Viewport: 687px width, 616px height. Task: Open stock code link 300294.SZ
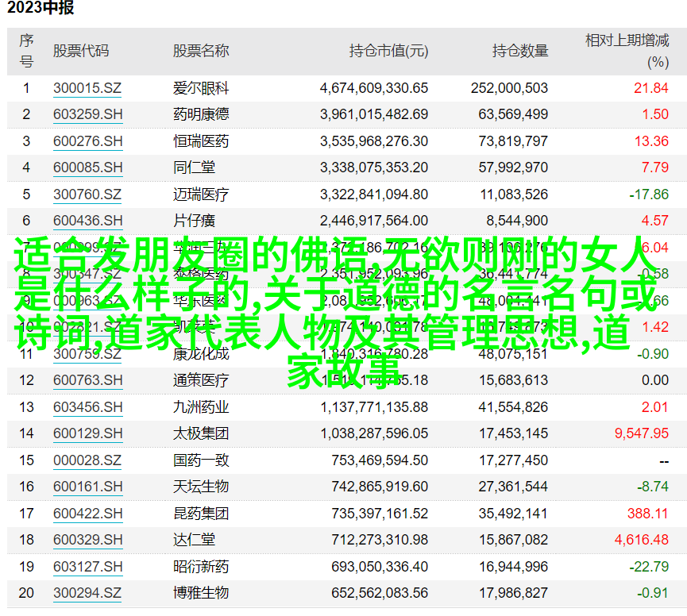[x=87, y=593]
